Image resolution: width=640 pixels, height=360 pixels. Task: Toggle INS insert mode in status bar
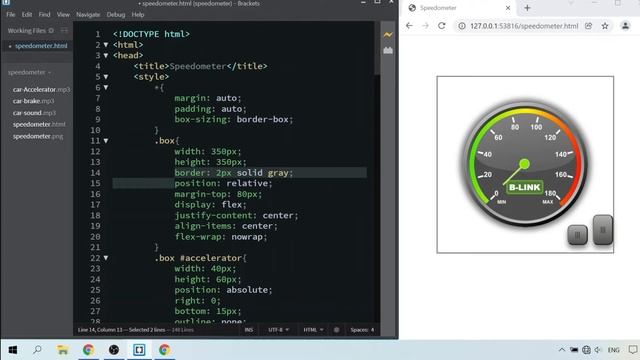[x=249, y=330]
